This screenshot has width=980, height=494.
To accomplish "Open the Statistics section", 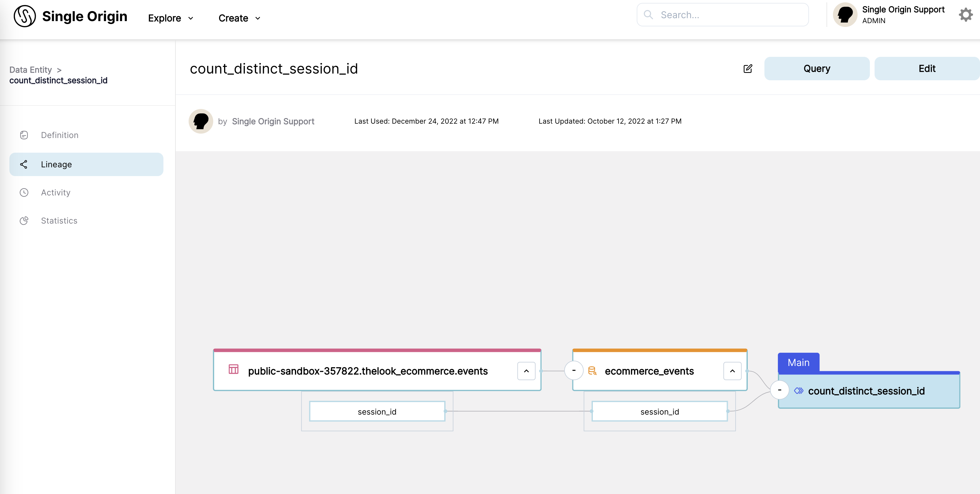I will (59, 221).
